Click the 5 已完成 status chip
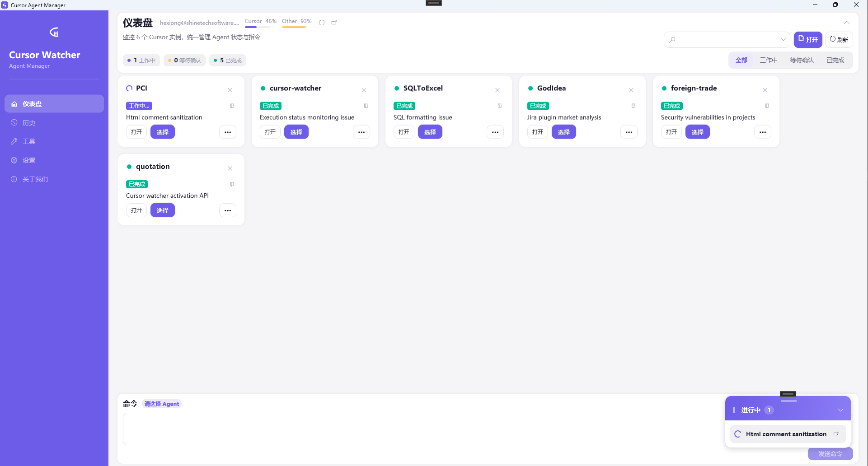This screenshot has height=466, width=868. tap(228, 60)
